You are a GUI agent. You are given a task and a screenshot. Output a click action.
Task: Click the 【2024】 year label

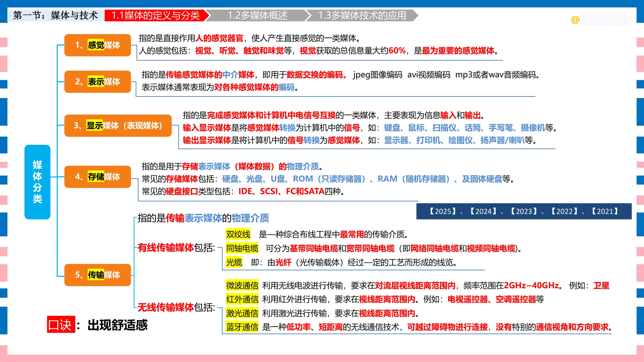pyautogui.click(x=483, y=211)
